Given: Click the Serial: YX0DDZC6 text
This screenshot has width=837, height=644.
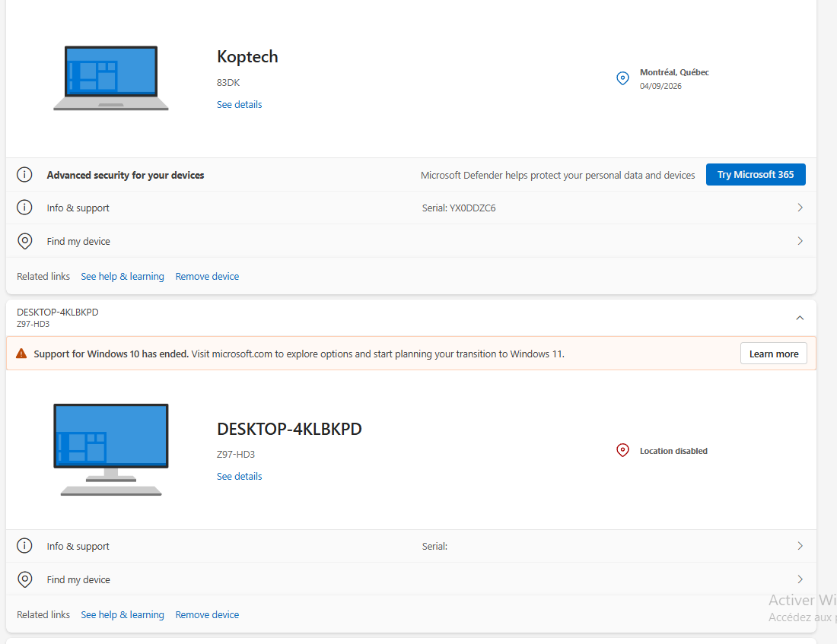Looking at the screenshot, I should coord(459,208).
